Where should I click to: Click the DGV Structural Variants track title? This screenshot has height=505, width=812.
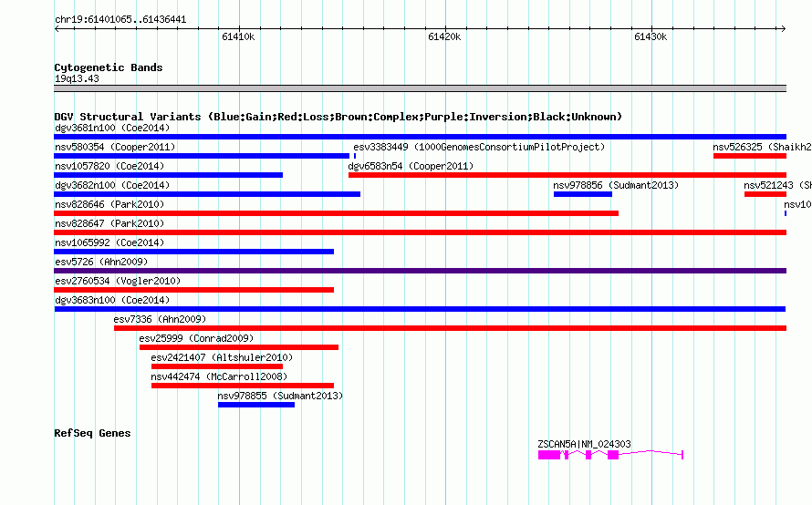click(x=338, y=117)
